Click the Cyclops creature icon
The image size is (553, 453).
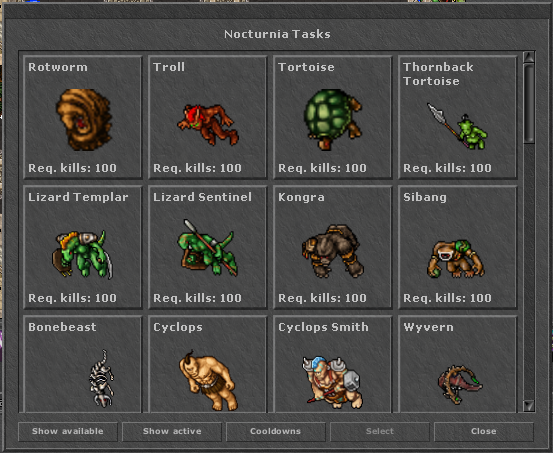208,380
